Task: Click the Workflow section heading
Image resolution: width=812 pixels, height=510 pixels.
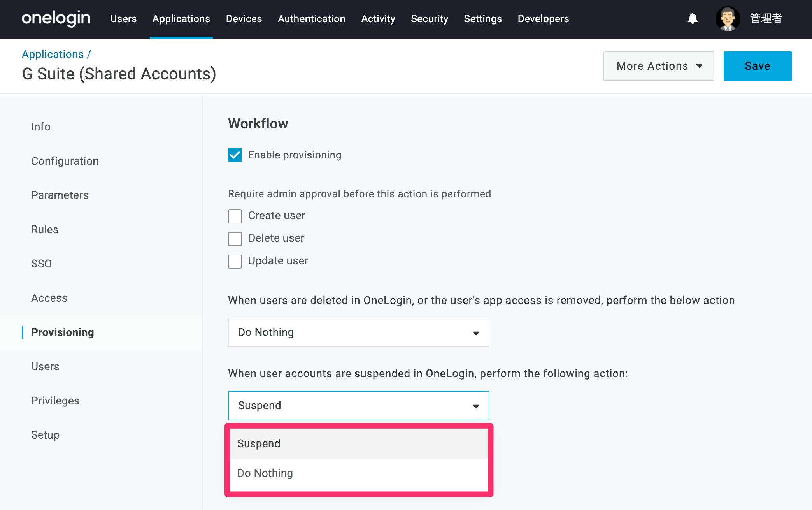Action: 258,124
